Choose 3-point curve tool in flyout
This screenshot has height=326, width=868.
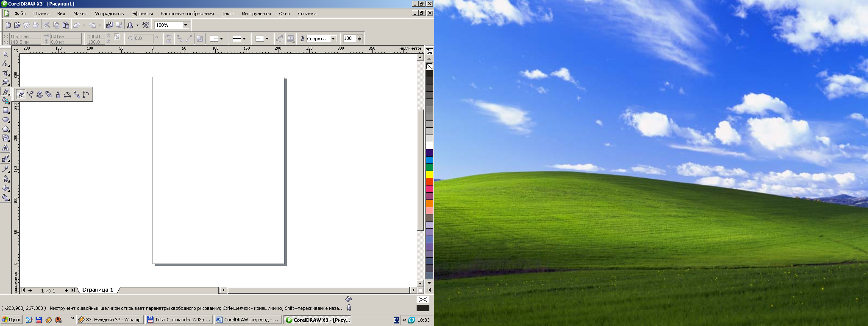tap(67, 94)
